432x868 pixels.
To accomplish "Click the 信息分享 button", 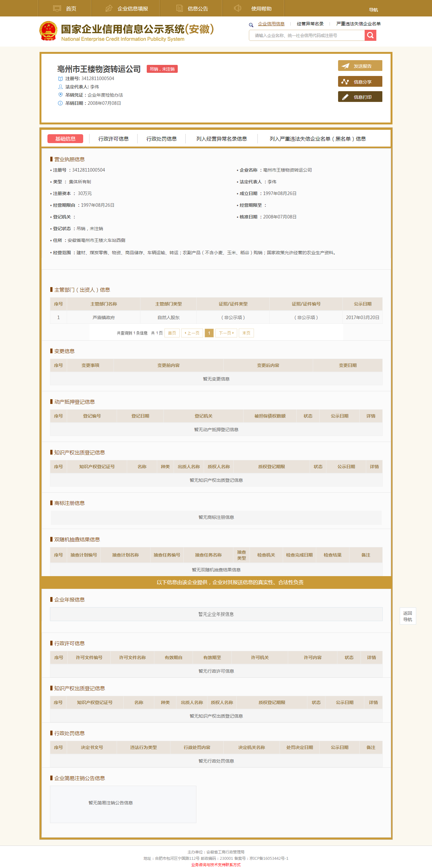I will pos(360,82).
